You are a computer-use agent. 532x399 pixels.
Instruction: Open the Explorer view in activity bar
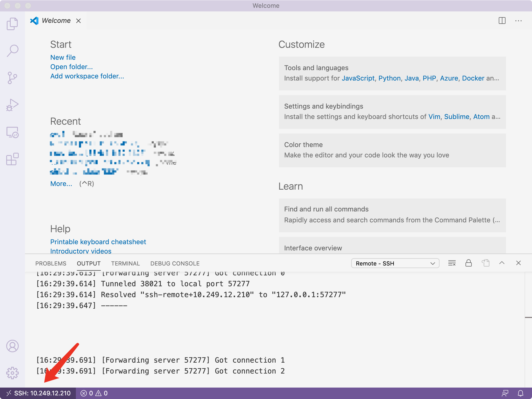pos(12,24)
